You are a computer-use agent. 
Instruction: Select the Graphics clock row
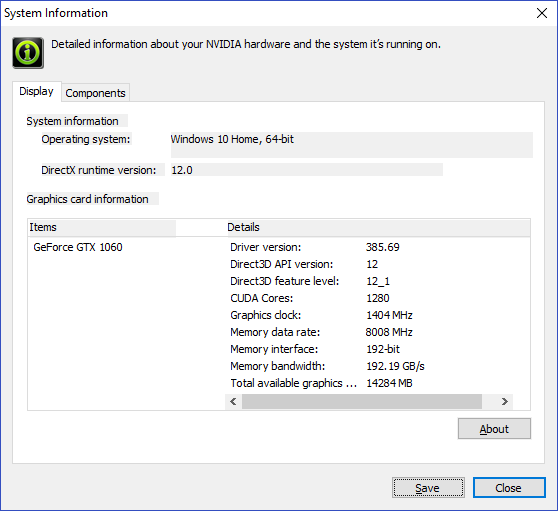(370, 315)
